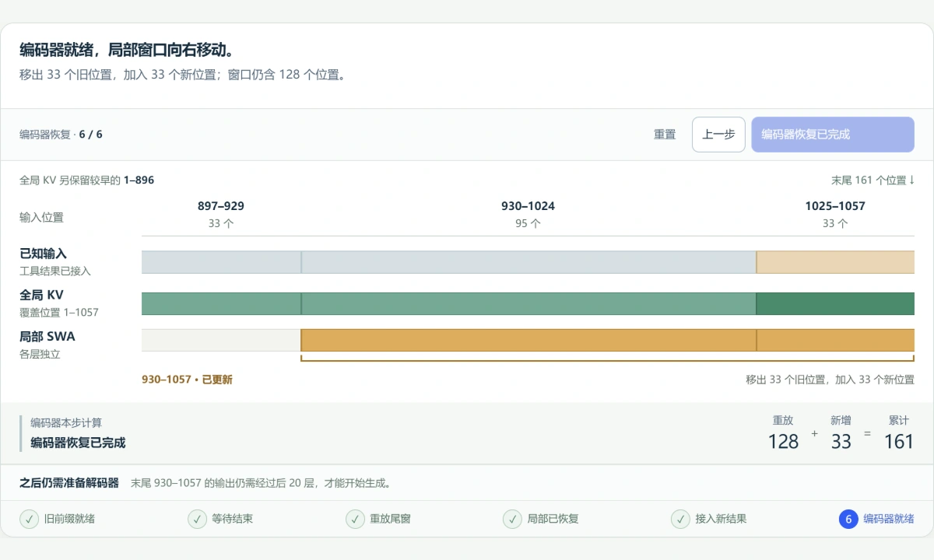The height and width of the screenshot is (560, 934).
Task: Click the 覆盖位置 1–1057 caption
Action: point(59,313)
